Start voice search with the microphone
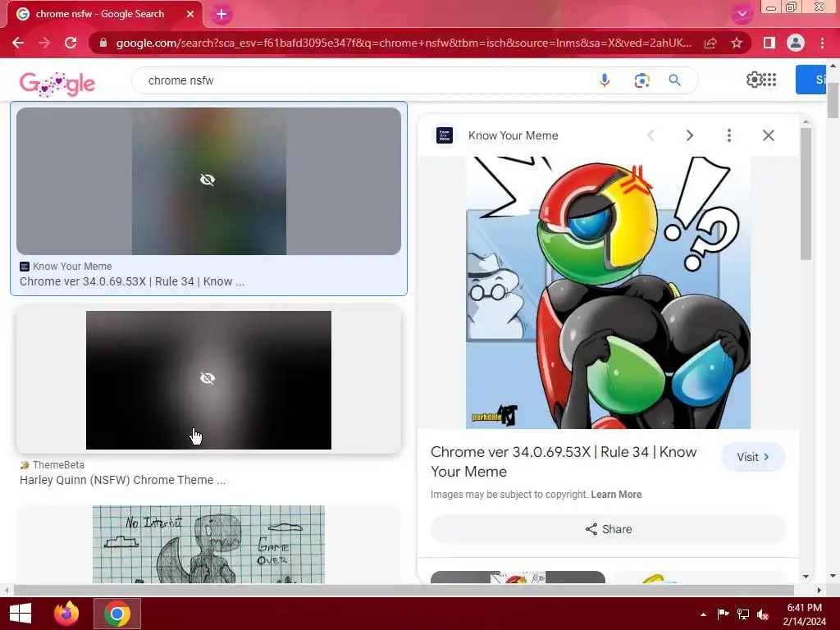The height and width of the screenshot is (630, 840). [x=605, y=80]
